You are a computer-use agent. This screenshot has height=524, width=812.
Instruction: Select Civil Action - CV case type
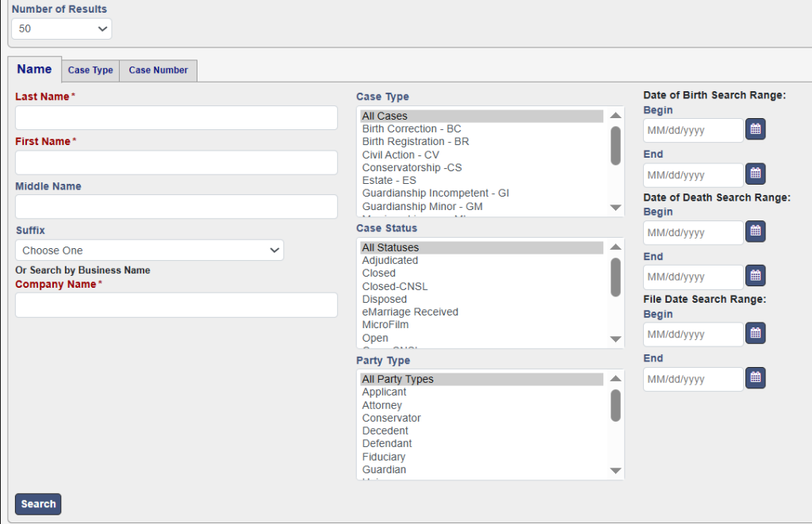(x=482, y=155)
